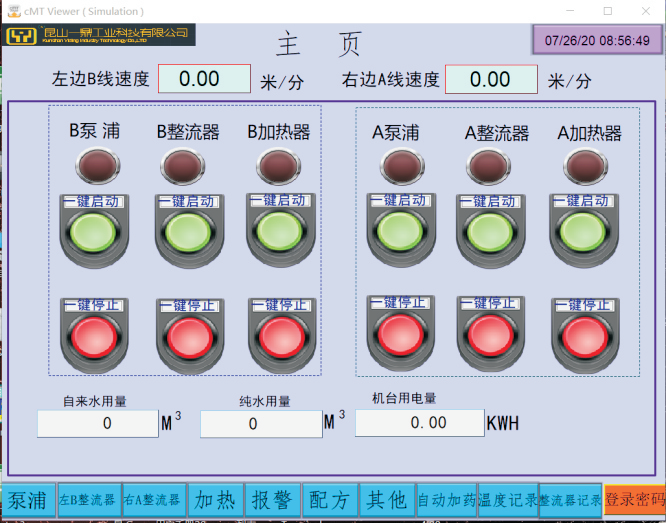
Task: Open the 报警 alarm page
Action: (x=272, y=500)
